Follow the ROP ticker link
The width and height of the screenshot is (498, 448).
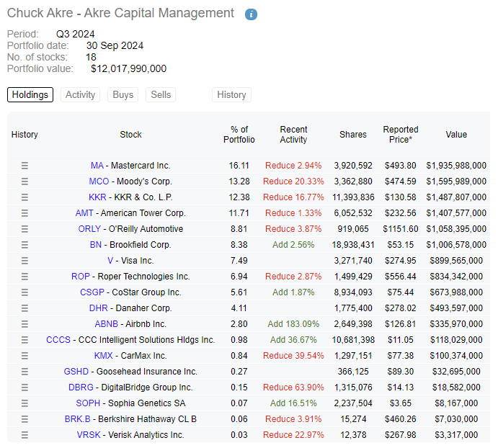80,277
